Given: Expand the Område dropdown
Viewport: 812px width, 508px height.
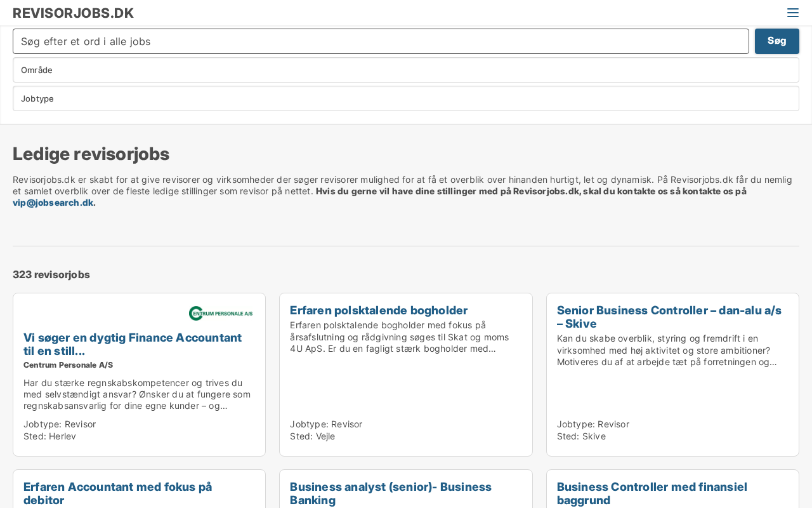Looking at the screenshot, I should [x=406, y=70].
